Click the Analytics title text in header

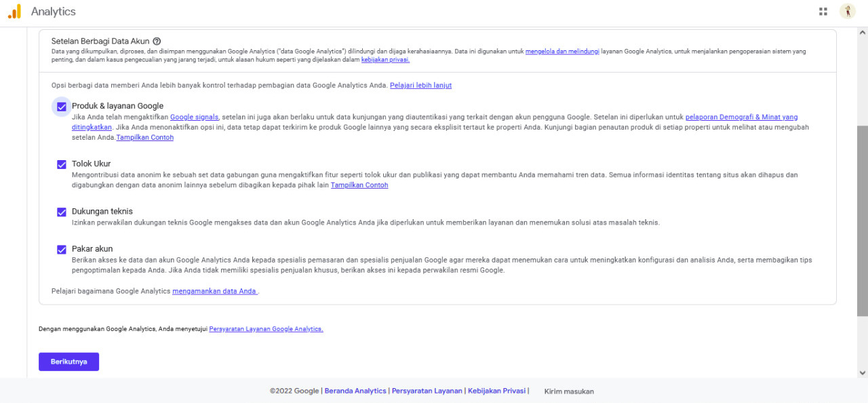pyautogui.click(x=54, y=12)
